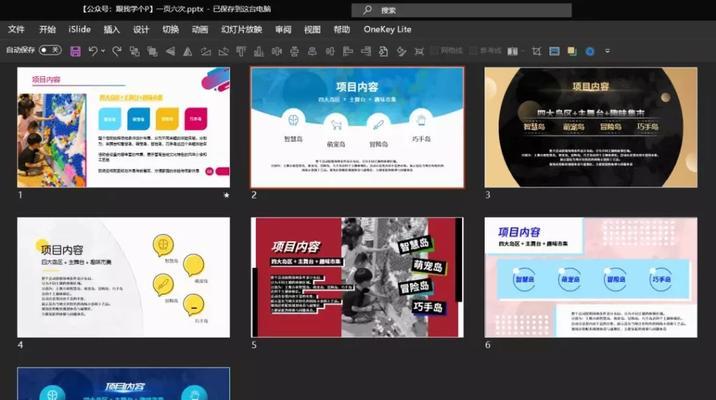Select slide 1 with children photo

[x=123, y=127]
